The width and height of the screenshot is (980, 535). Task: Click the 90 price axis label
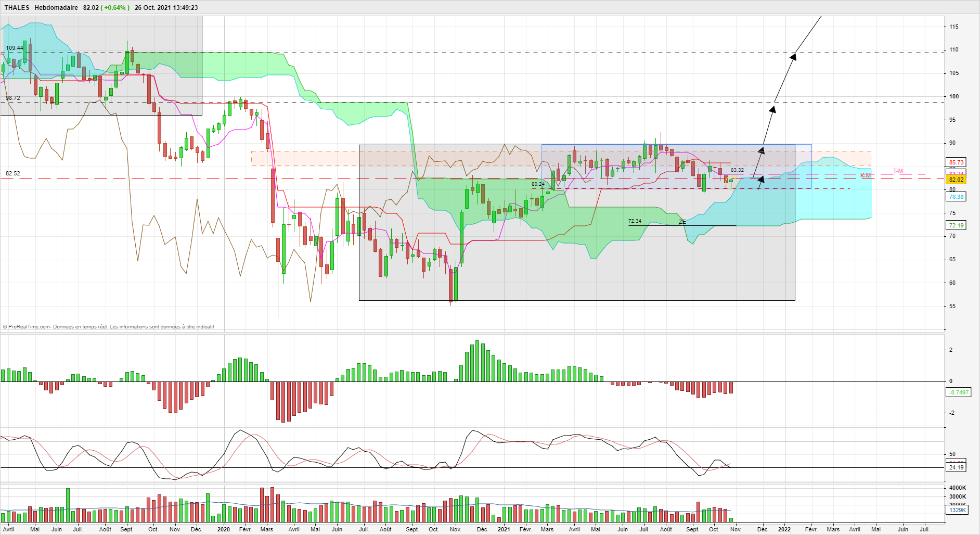(952, 143)
